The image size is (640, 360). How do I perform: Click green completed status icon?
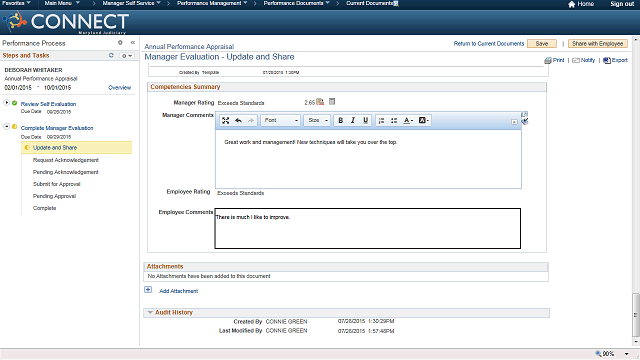pos(15,103)
